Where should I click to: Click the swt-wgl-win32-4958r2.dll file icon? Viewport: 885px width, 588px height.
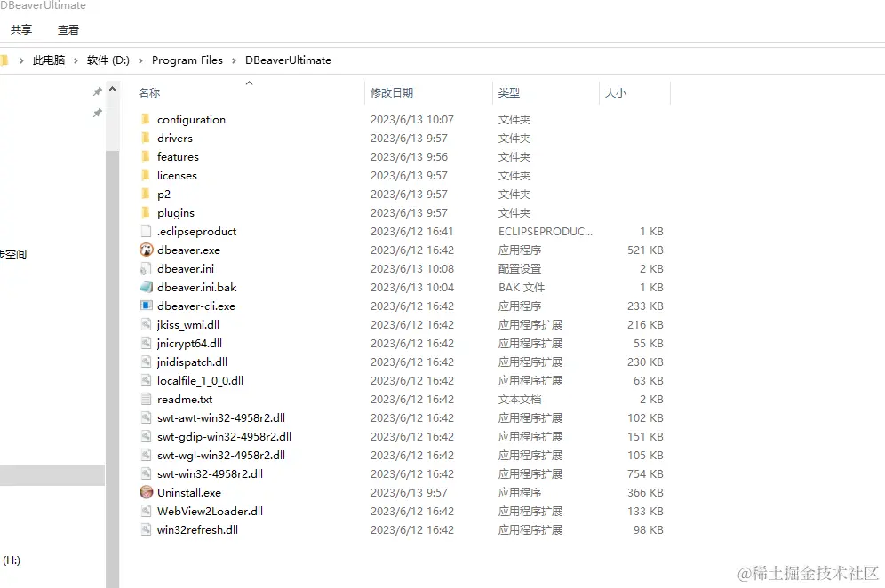point(147,454)
